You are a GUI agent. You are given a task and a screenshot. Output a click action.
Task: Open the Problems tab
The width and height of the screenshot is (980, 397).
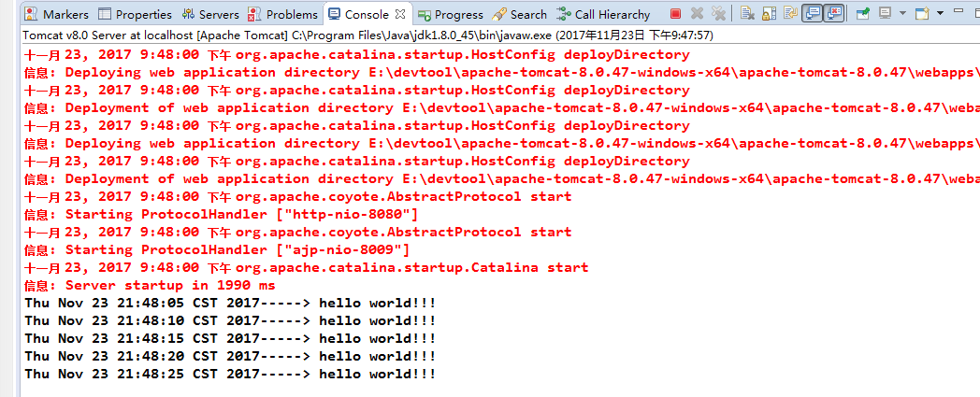[x=283, y=14]
